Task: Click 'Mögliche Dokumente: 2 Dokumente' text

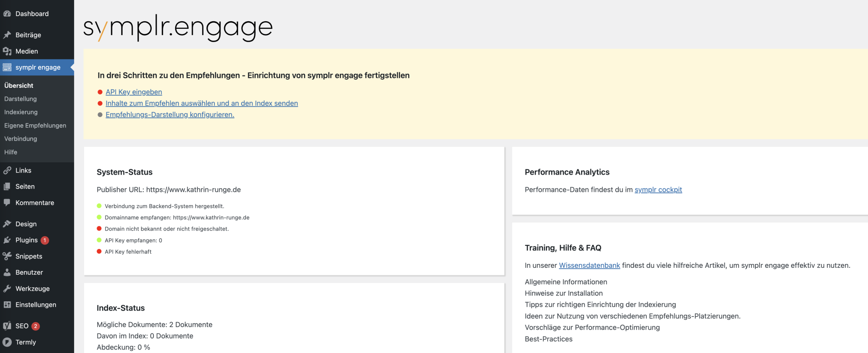Action: [x=155, y=325]
